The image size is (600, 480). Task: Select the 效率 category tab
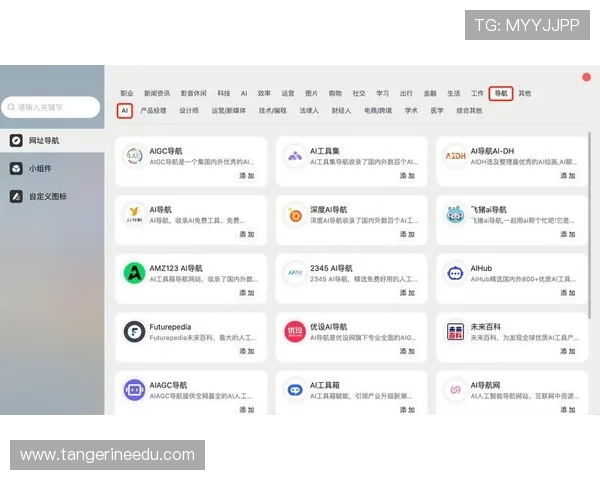tap(264, 93)
